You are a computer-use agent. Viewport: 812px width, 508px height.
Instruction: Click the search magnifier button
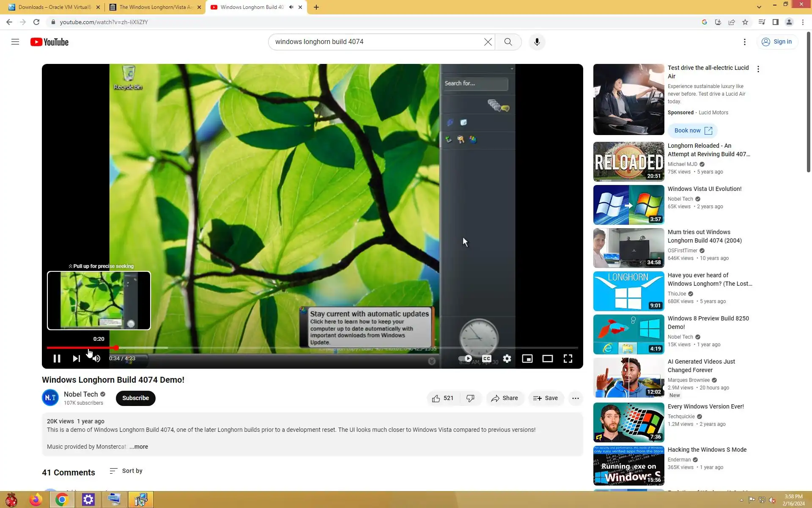tap(508, 42)
